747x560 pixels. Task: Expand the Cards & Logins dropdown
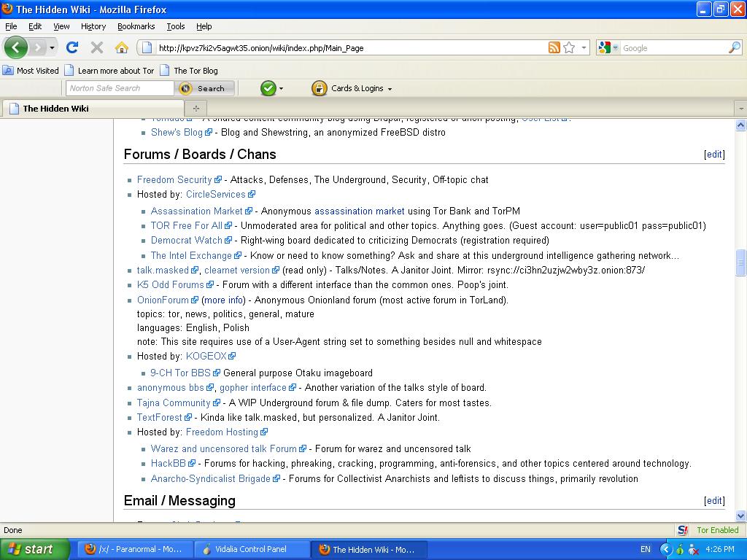390,89
